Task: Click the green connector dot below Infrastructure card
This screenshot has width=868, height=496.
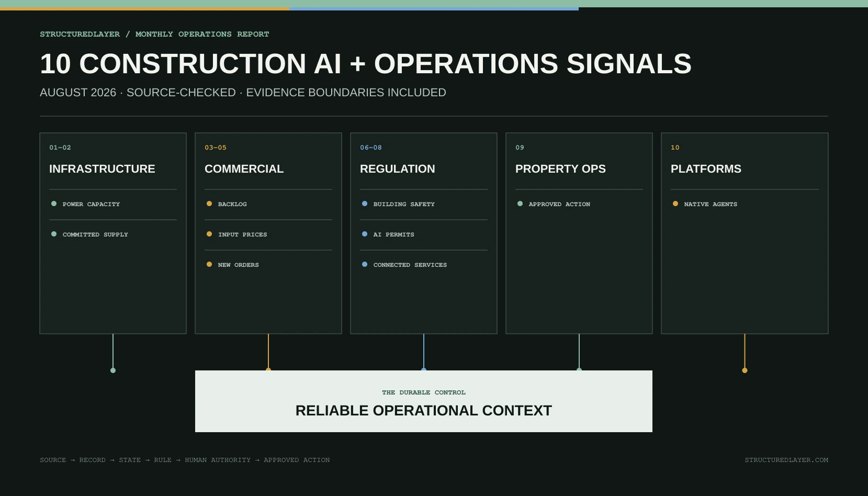Action: click(x=113, y=370)
